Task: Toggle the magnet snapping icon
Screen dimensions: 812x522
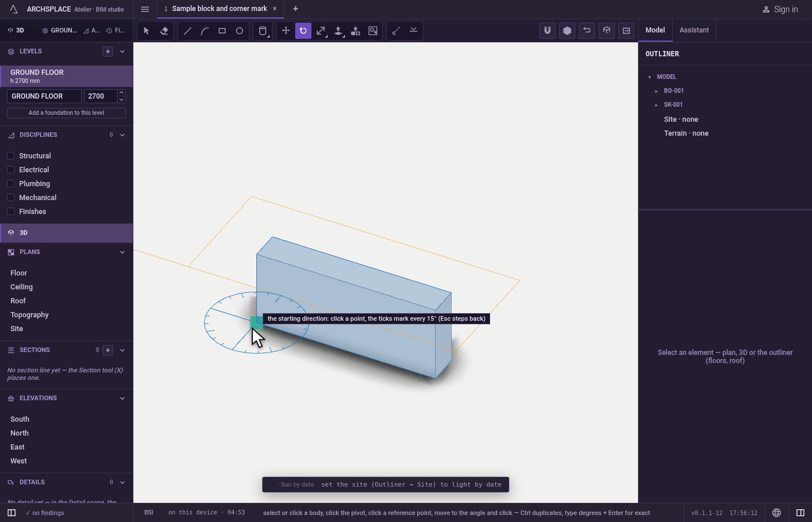Action: pyautogui.click(x=548, y=31)
